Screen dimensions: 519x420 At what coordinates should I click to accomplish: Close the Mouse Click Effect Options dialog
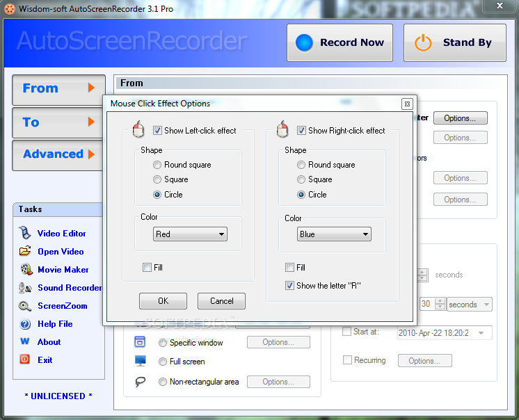pos(407,104)
